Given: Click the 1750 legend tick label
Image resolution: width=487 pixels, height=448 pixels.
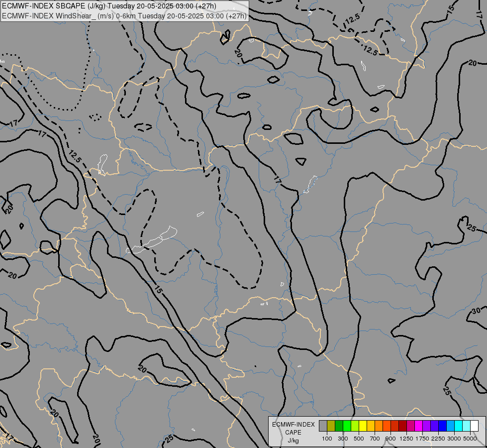Looking at the screenshot, I should [x=422, y=439].
